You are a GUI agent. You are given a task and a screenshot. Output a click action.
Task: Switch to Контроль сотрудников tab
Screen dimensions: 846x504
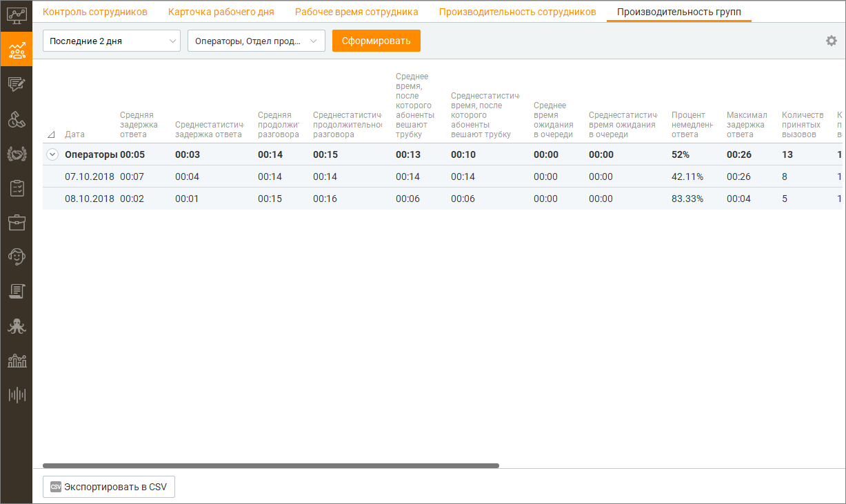(95, 12)
